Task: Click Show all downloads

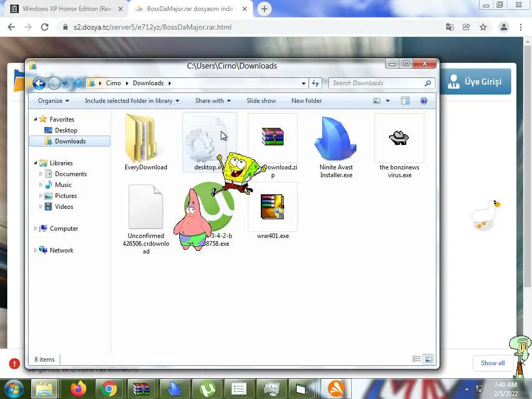Action: coord(493,363)
